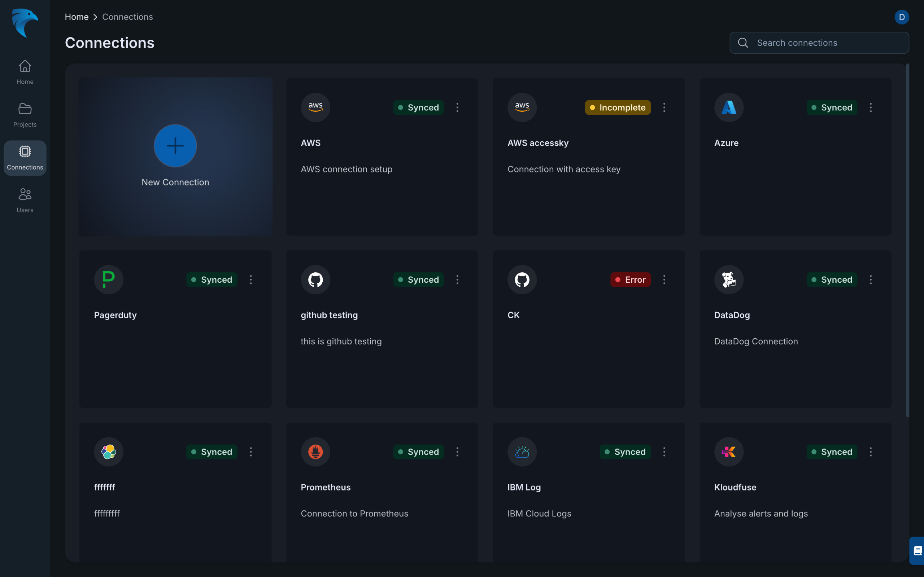Click the chat widget icon at bottom right
Viewport: 924px width, 577px height.
[917, 551]
